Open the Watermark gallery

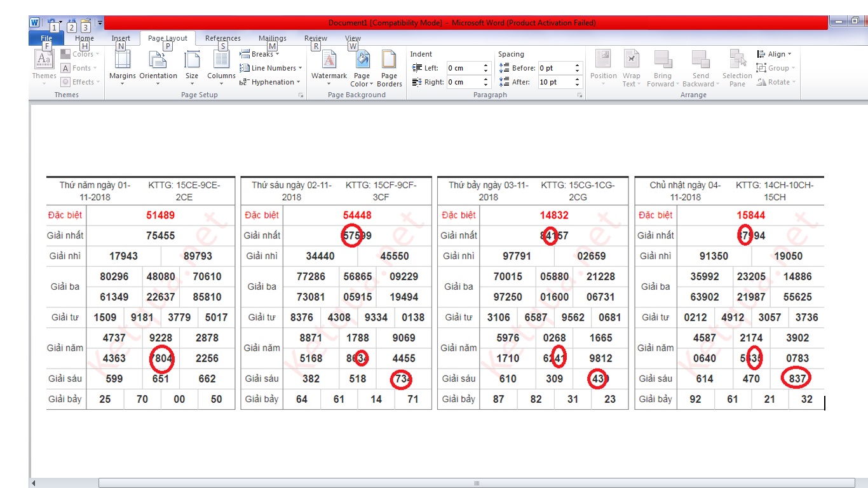[x=329, y=65]
